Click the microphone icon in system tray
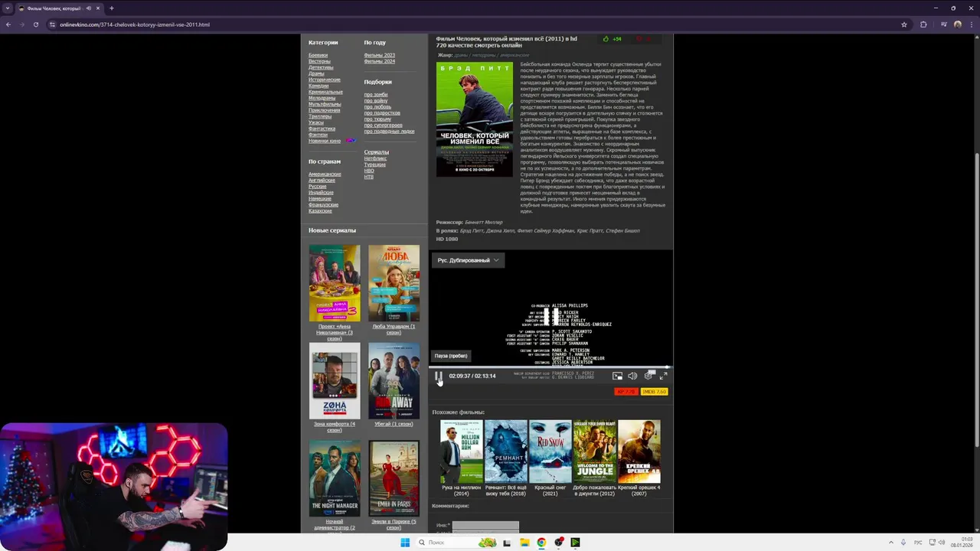Viewport: 980px width, 551px height. (x=903, y=543)
